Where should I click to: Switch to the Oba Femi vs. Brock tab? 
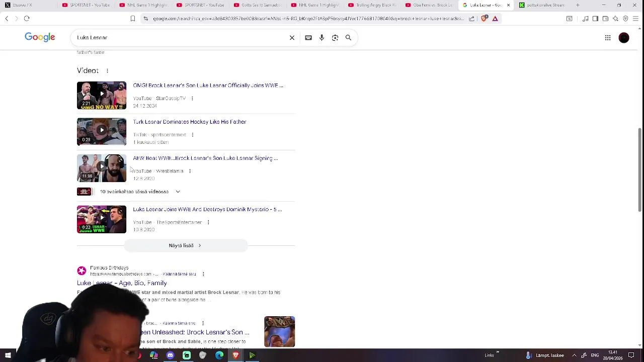coord(429,5)
